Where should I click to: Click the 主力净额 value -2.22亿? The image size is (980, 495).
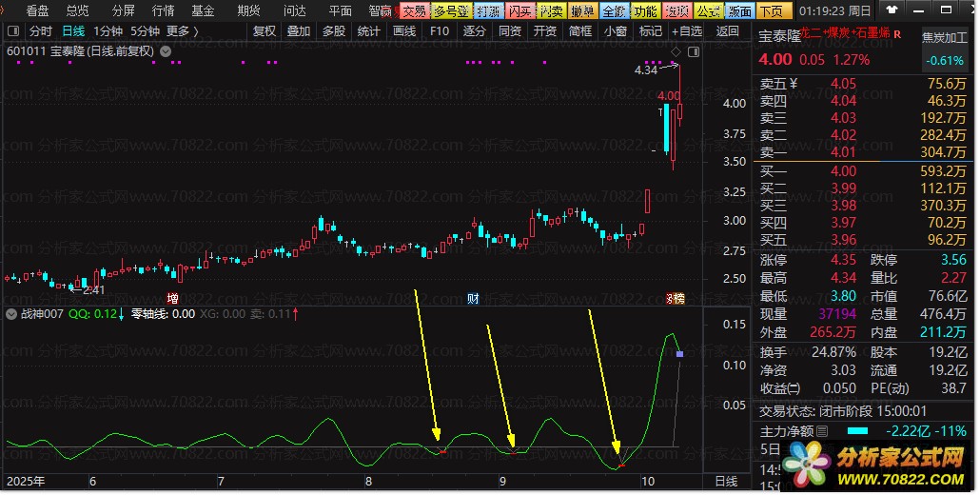coord(910,430)
